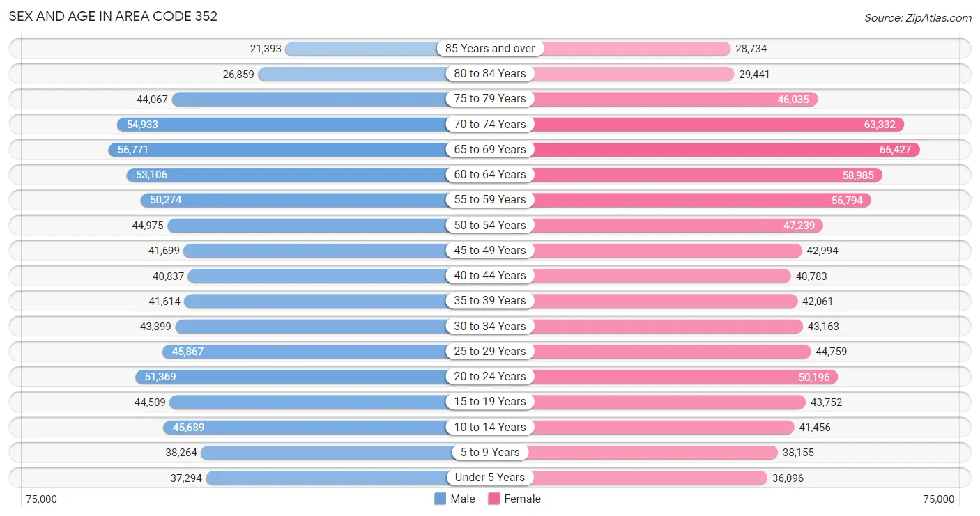
Task: Click the female value 28,734
Action: coord(751,49)
